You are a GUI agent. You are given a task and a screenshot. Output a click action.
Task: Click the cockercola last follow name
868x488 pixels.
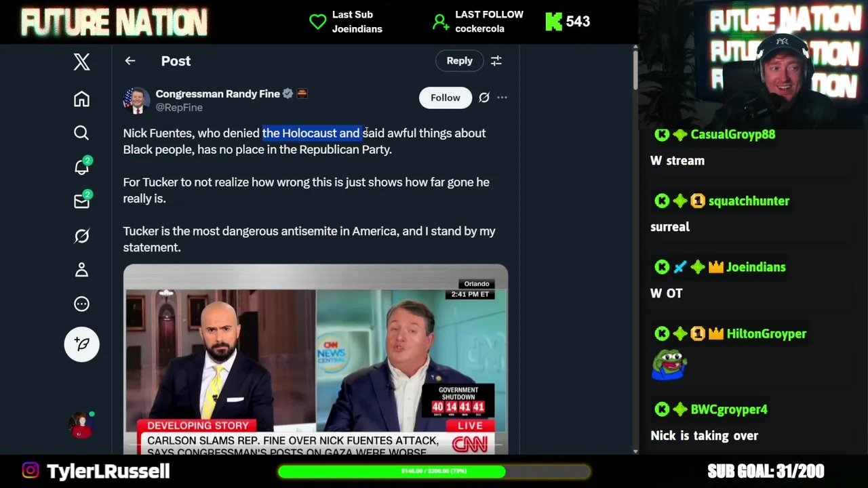(479, 29)
